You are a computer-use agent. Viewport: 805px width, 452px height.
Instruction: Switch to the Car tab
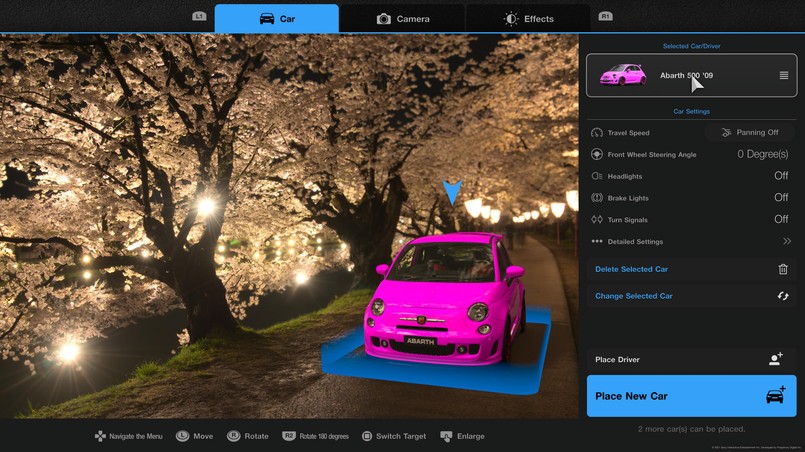277,18
